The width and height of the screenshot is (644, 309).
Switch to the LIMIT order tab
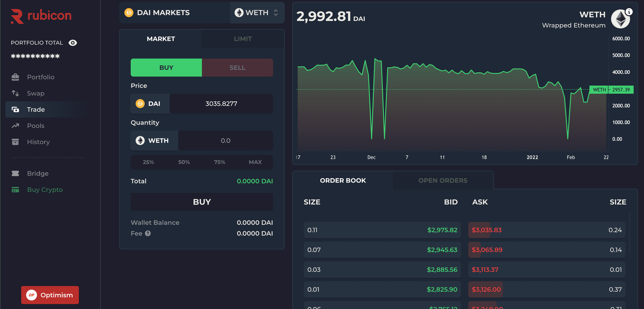click(243, 39)
